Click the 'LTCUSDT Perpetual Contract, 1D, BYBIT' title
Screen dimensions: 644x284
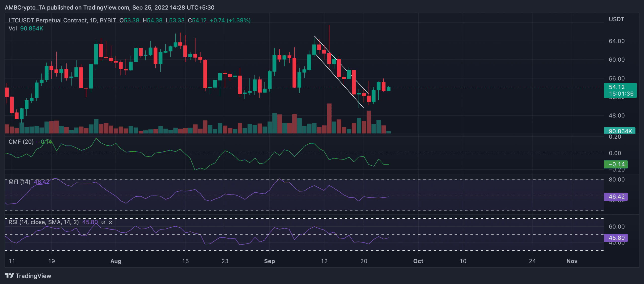coord(62,20)
